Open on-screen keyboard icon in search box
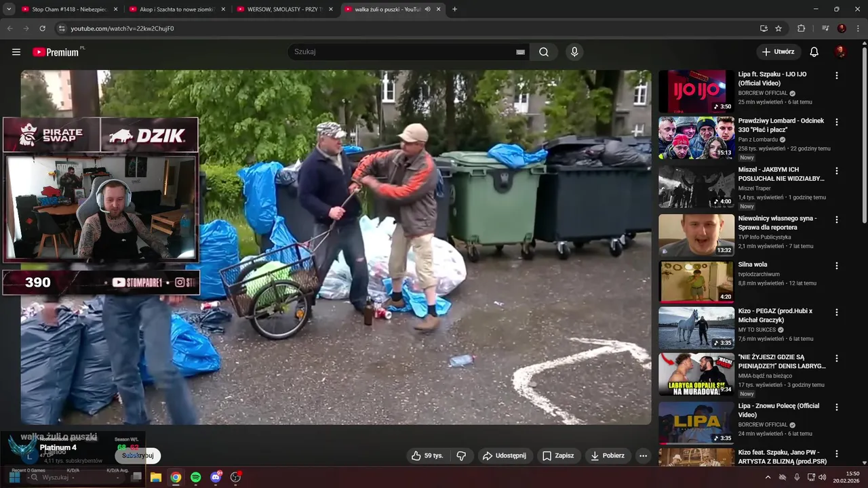 520,52
